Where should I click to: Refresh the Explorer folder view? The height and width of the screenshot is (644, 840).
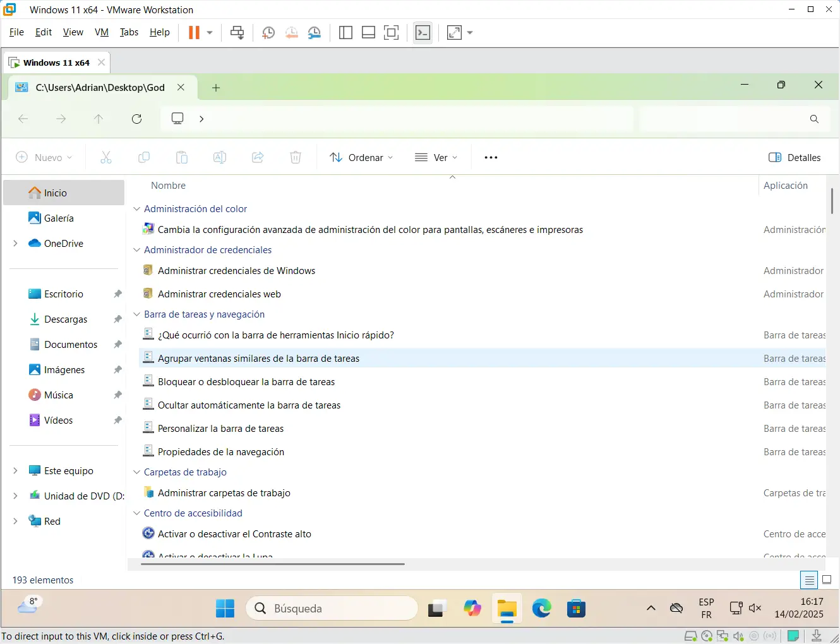click(x=136, y=119)
